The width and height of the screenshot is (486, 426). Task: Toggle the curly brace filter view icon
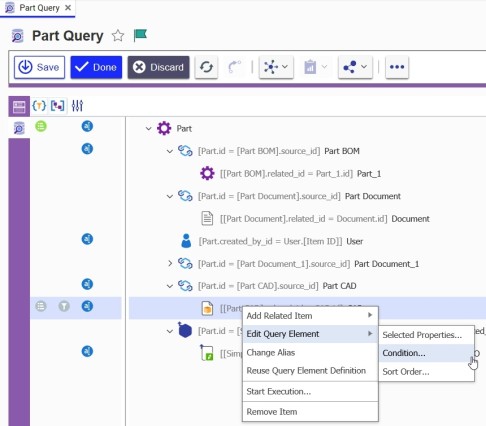pos(39,106)
